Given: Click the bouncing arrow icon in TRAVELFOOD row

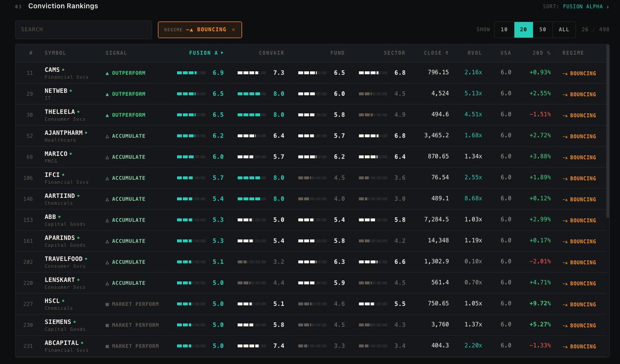Looking at the screenshot, I should (565, 262).
